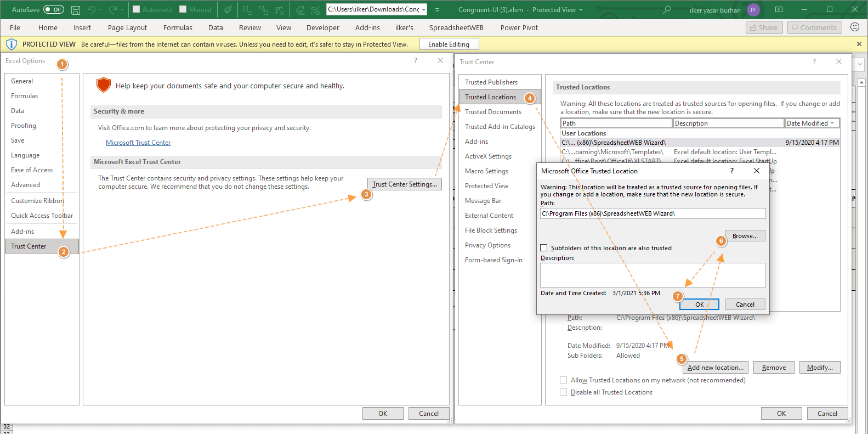Image resolution: width=868 pixels, height=434 pixels.
Task: Check Disable all Trusted Locations
Action: (563, 392)
